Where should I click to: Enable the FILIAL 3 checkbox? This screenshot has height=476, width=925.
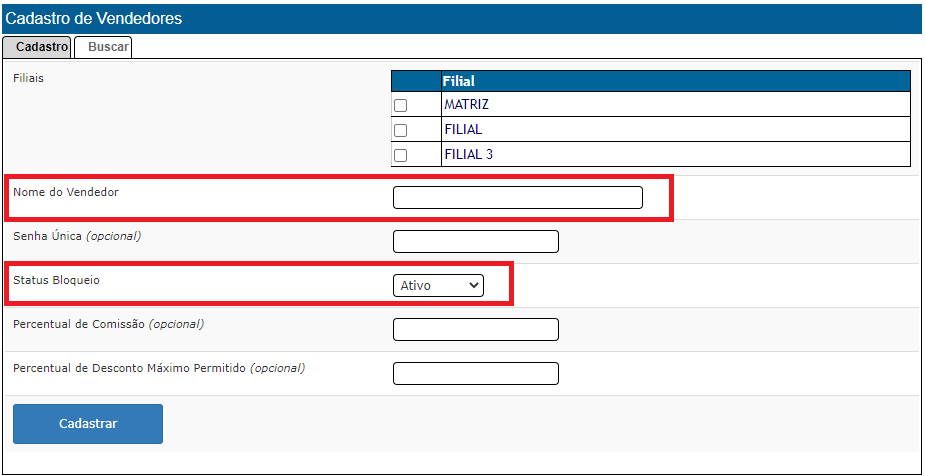pos(401,155)
